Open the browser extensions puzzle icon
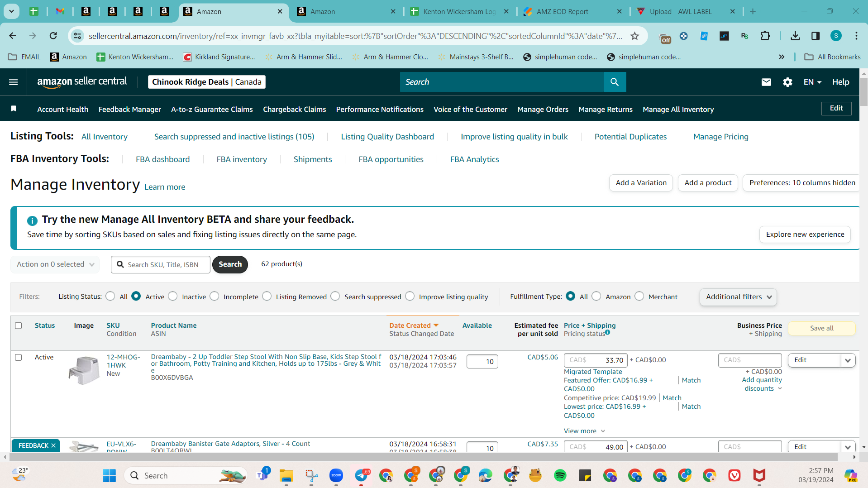This screenshot has height=488, width=868. pyautogui.click(x=765, y=36)
